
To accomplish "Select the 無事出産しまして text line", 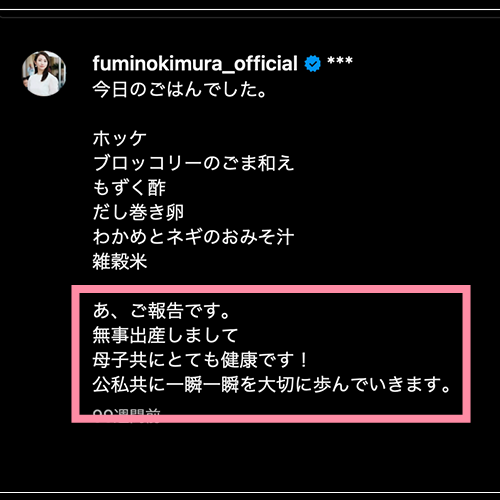I will point(165,336).
